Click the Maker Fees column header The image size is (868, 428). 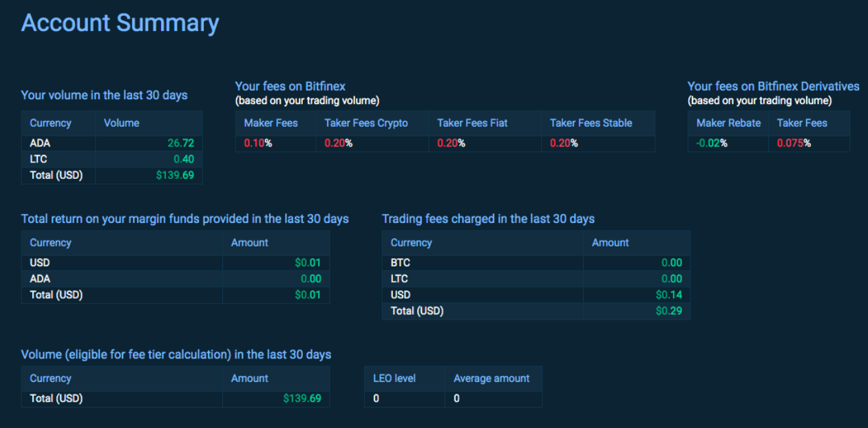coord(271,123)
